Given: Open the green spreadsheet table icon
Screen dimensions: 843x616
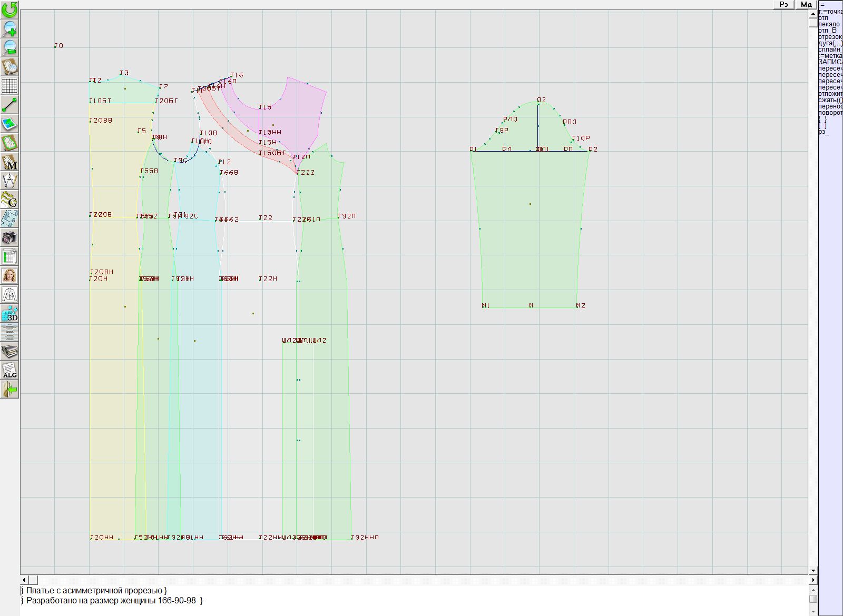Looking at the screenshot, I should [9, 257].
